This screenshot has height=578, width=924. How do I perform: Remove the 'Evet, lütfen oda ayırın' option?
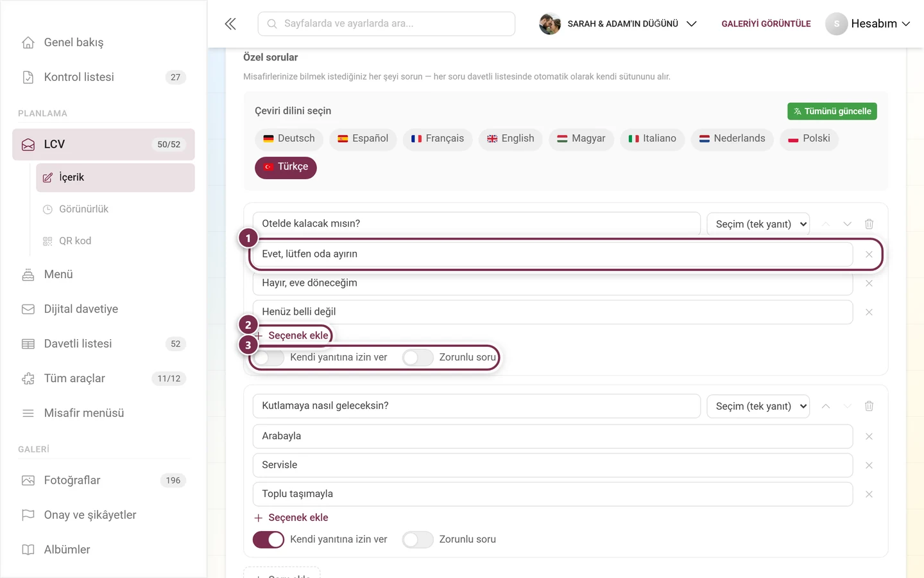[869, 254]
